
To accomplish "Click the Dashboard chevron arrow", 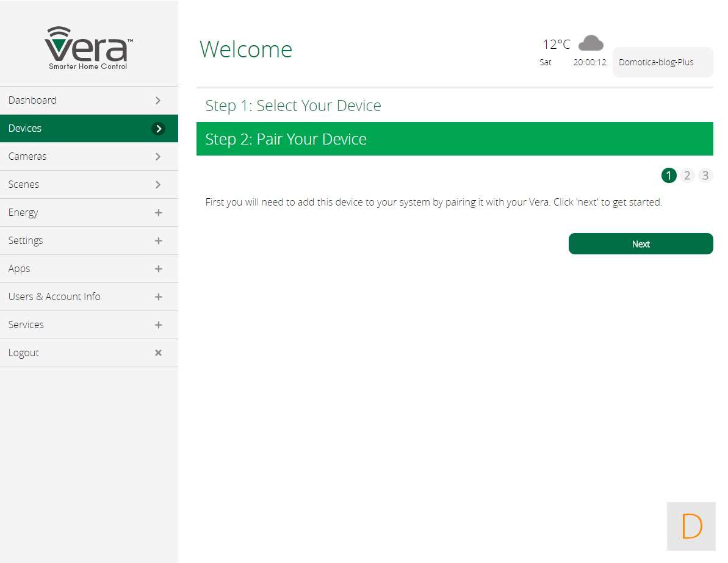I will pyautogui.click(x=158, y=100).
